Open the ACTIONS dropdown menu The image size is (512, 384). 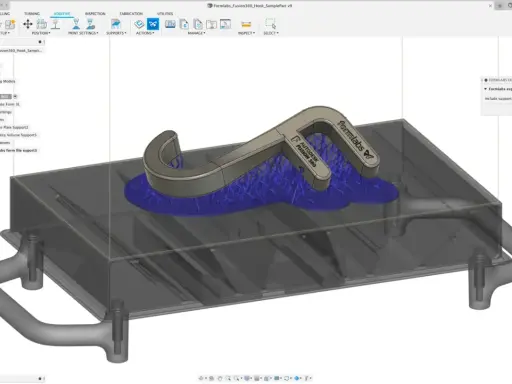point(145,33)
